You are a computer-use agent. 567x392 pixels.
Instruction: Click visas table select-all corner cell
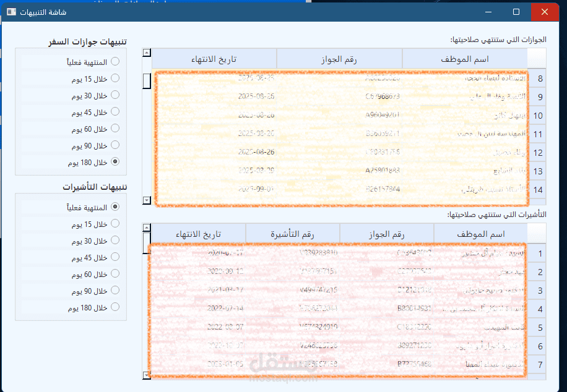click(537, 234)
